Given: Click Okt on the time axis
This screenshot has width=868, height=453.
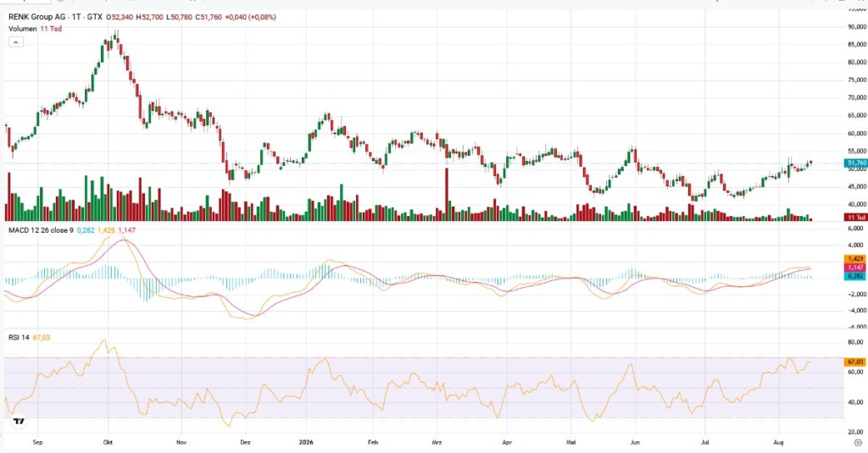Looking at the screenshot, I should pyautogui.click(x=108, y=443).
